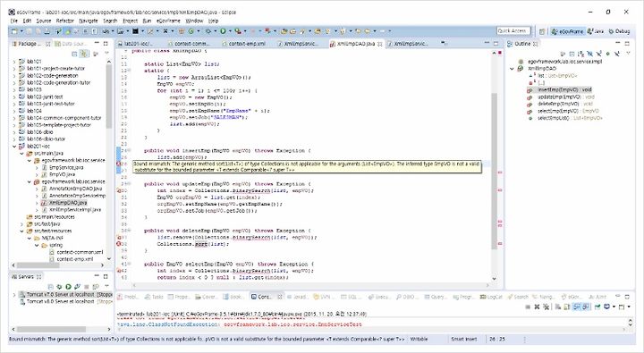Open the Outline view menu chevron
The image size is (644, 353).
[x=628, y=54]
